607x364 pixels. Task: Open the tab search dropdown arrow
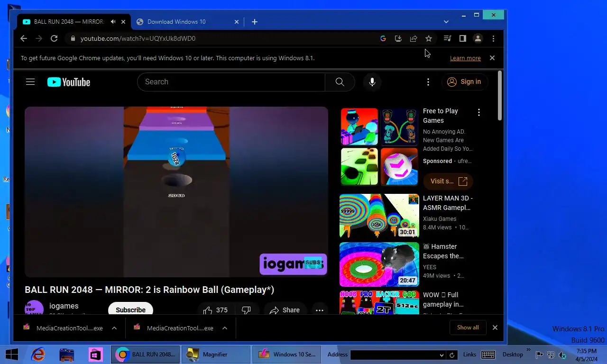coord(446,22)
